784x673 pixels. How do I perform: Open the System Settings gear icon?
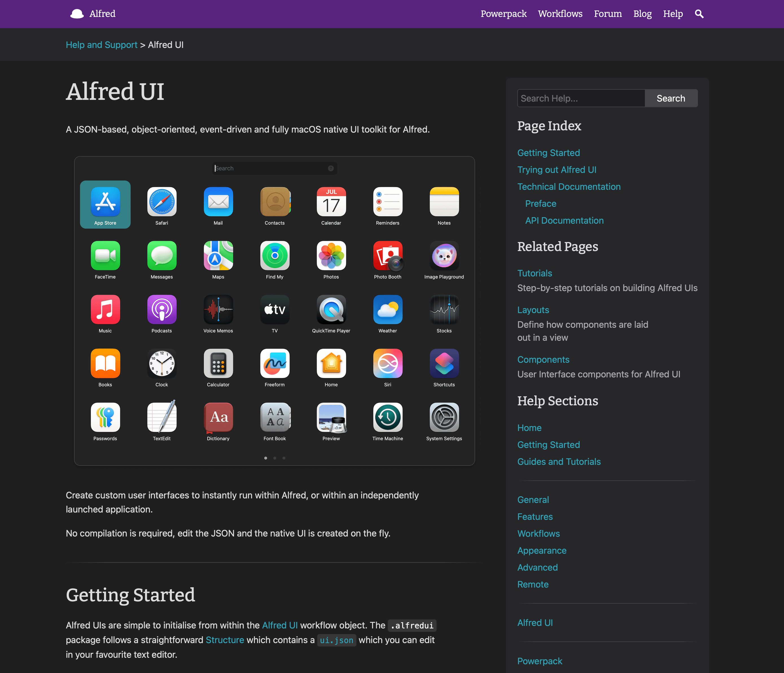[x=444, y=417]
